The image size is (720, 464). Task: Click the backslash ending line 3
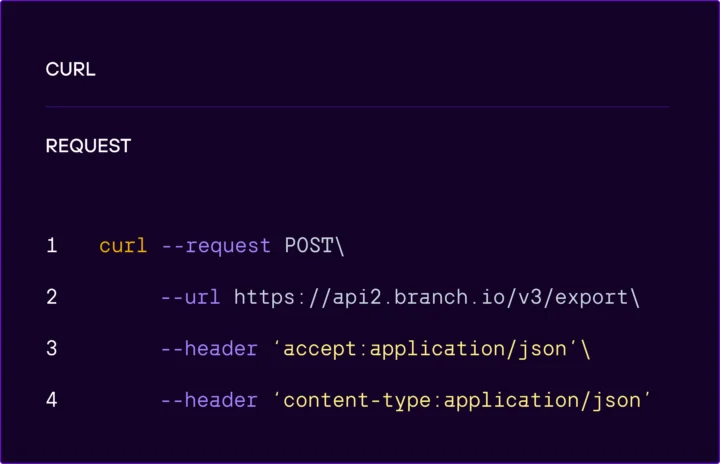586,349
